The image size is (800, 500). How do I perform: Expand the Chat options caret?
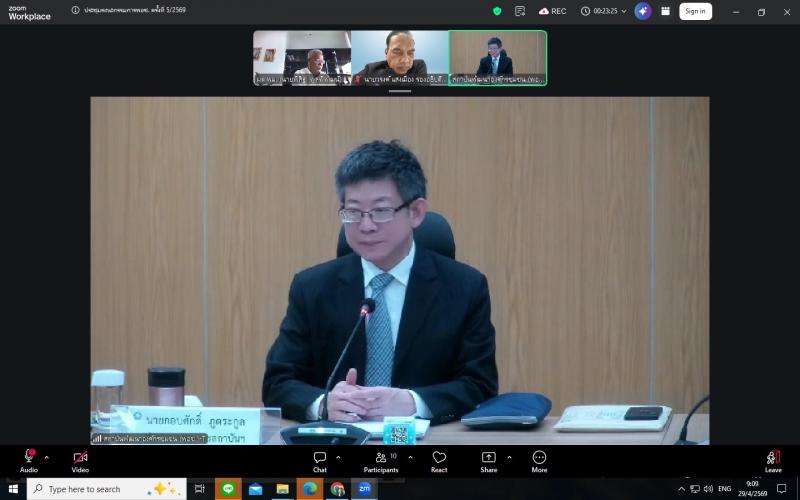coord(338,457)
